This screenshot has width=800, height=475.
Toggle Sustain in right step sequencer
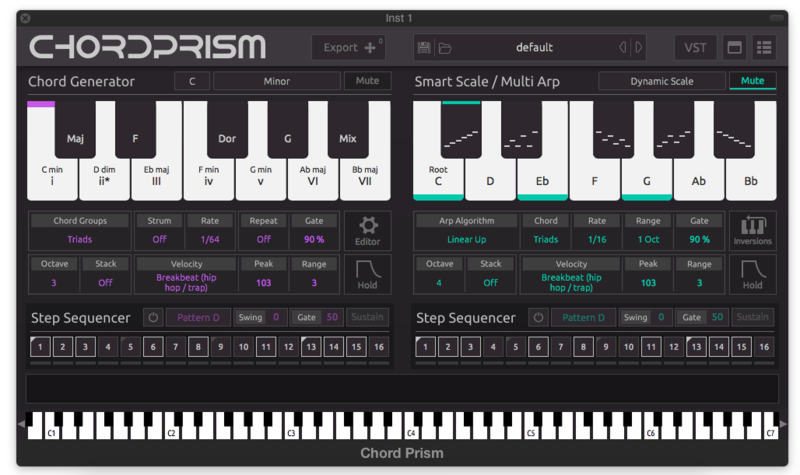point(753,317)
